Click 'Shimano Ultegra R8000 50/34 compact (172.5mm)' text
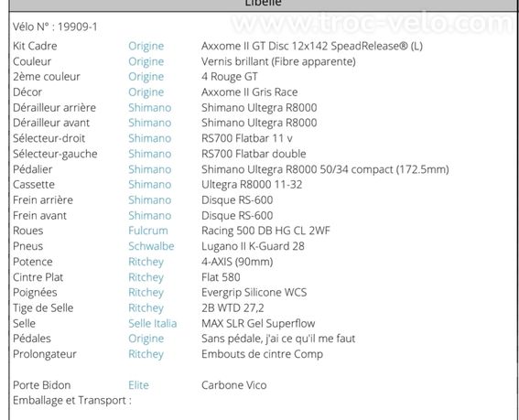The image size is (519, 420). 325,169
